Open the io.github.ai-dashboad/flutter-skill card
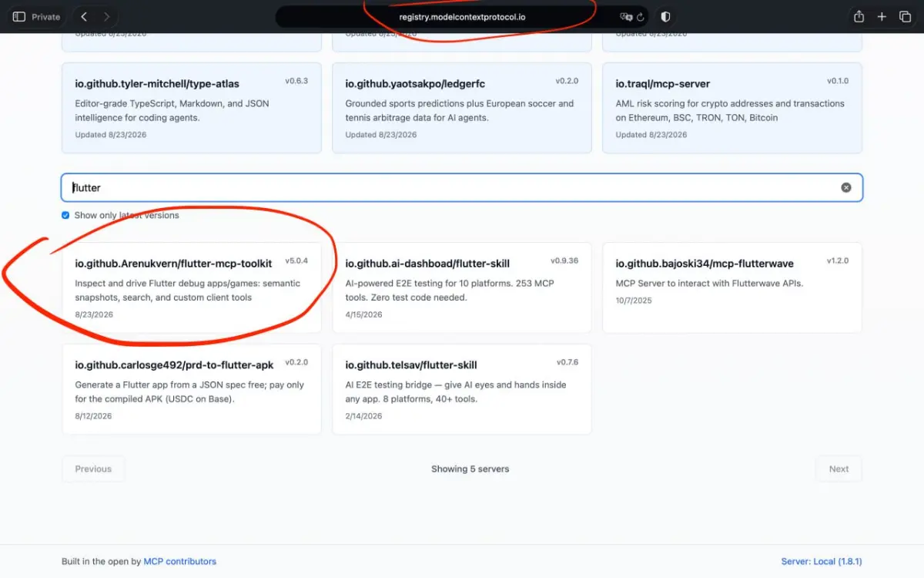Viewport: 924px width, 578px height. coord(462,287)
